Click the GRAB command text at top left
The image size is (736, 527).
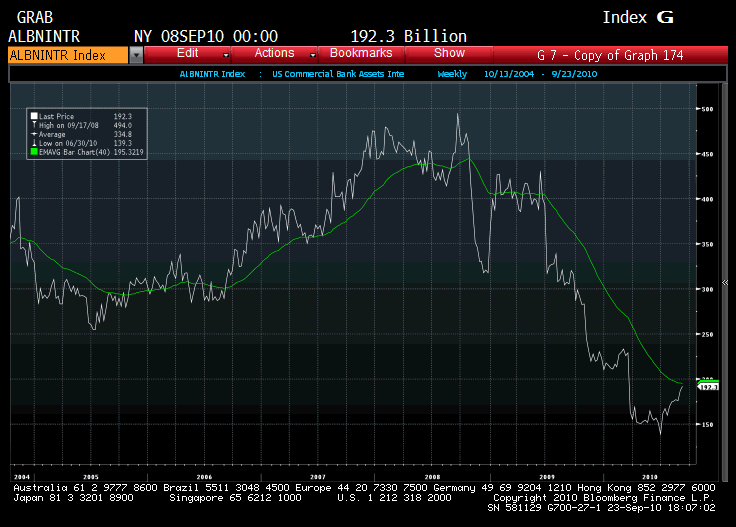pos(35,17)
